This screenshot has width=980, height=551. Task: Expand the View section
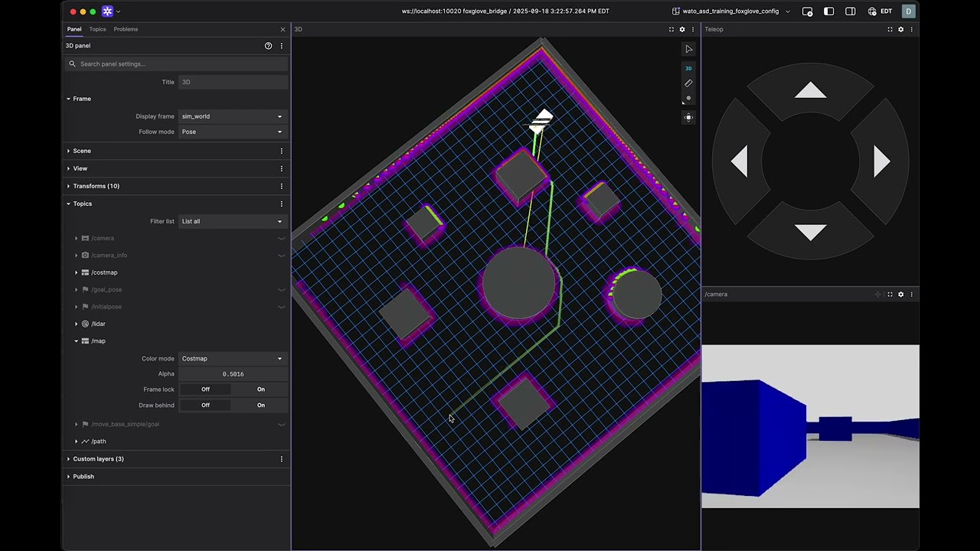coord(68,168)
